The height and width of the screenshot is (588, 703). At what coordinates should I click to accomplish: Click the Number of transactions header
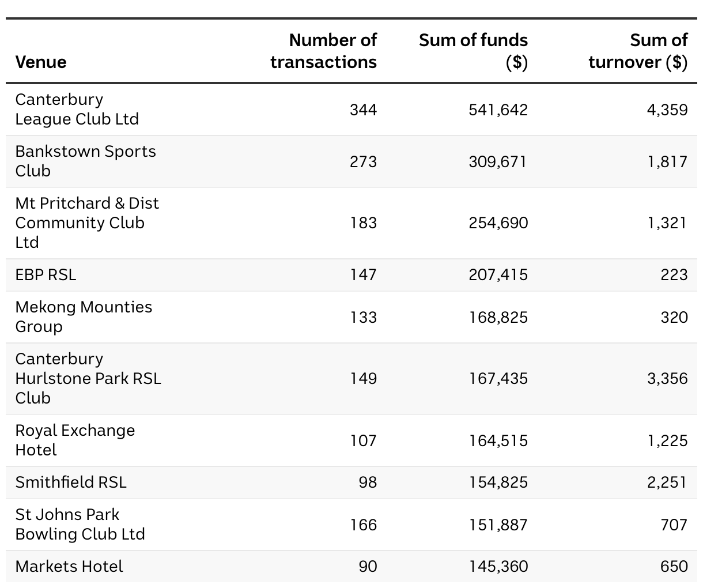point(323,51)
